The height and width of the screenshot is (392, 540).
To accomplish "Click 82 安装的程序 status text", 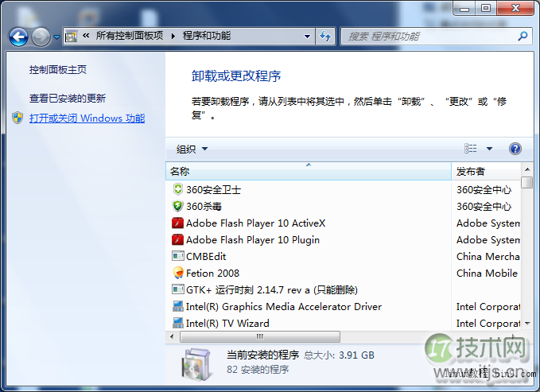I will click(258, 370).
